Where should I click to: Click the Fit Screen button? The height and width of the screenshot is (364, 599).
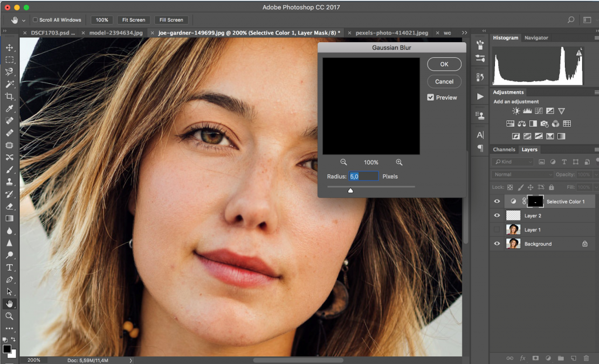(x=133, y=20)
